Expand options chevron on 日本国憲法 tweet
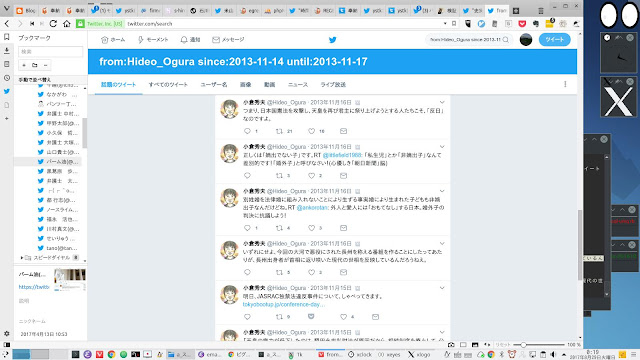640x360 pixels. pyautogui.click(x=442, y=102)
